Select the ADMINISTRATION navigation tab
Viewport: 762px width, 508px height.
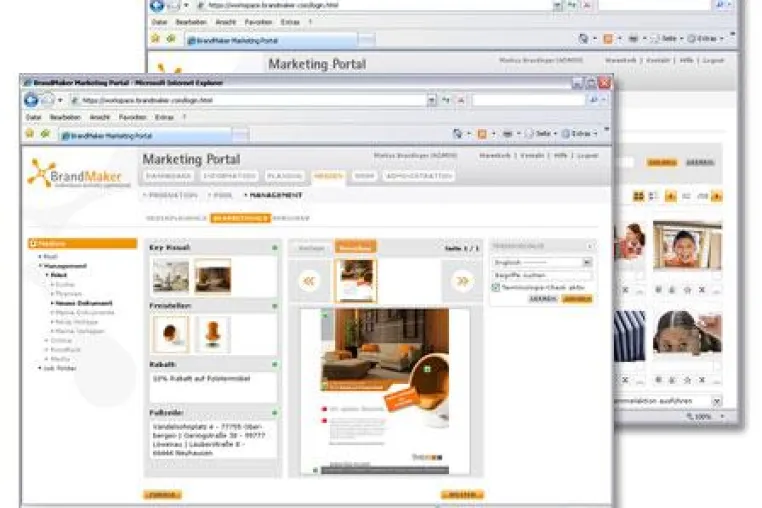coord(419,176)
